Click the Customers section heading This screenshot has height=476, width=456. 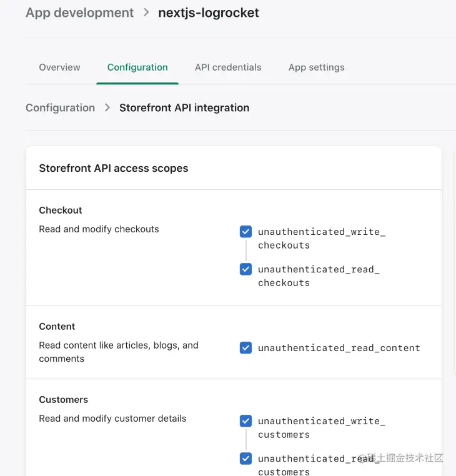point(64,400)
